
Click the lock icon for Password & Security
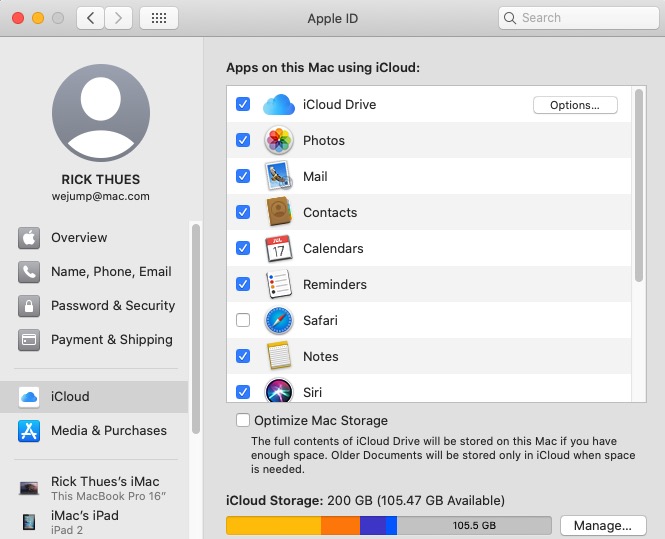pos(29,306)
